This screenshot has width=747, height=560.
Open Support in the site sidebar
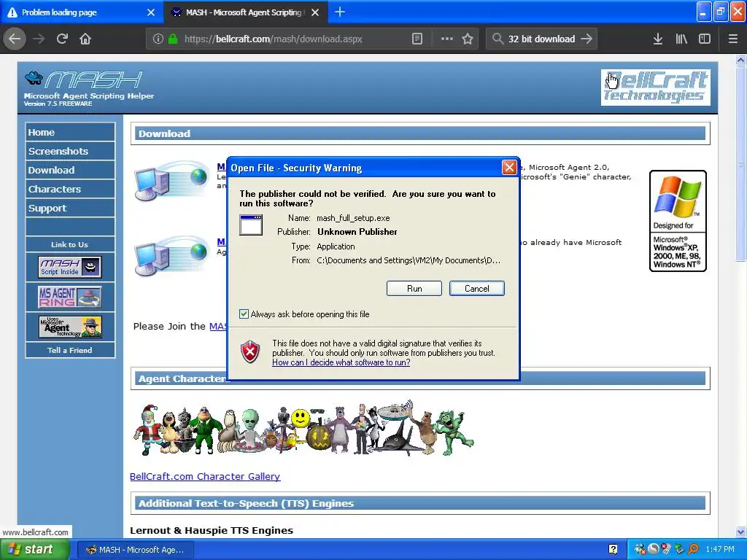point(70,208)
